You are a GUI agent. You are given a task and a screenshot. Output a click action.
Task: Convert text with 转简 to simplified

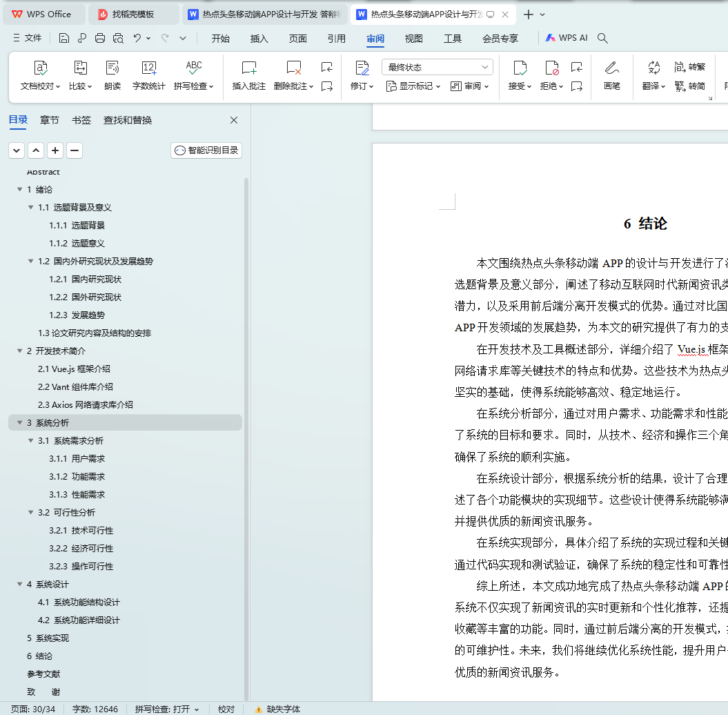689,86
